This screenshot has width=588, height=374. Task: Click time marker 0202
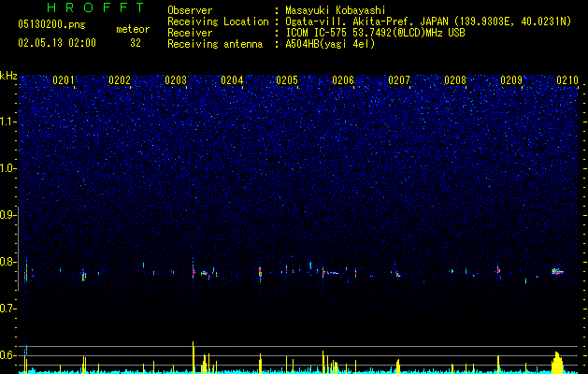(x=120, y=80)
